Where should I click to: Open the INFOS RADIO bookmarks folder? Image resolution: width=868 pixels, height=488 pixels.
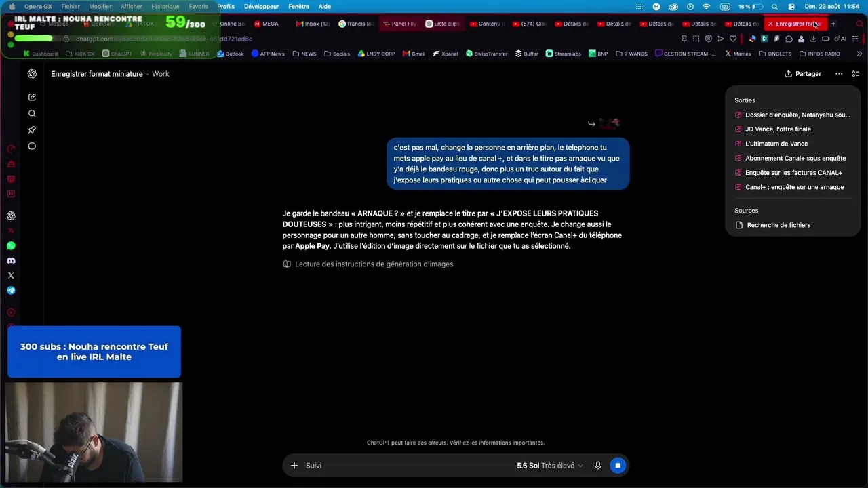tap(819, 54)
